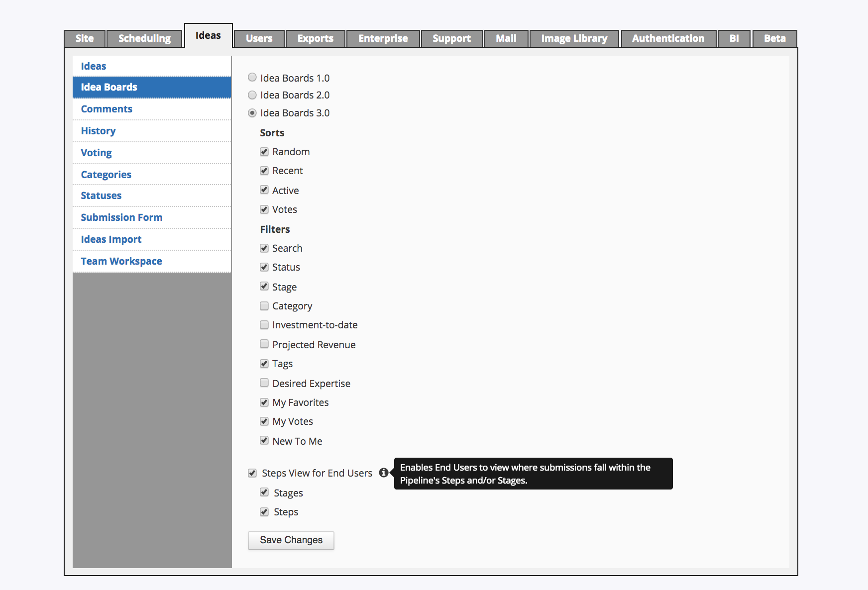Open Categories in the sidebar
Viewport: 868px width, 590px height.
pyautogui.click(x=152, y=174)
